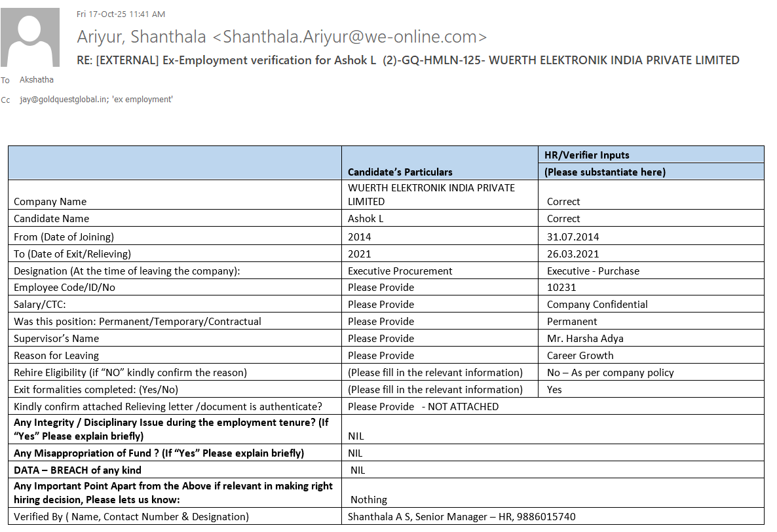Click the candidate's exit year 2021
This screenshot has height=532, width=777.
pos(359,254)
